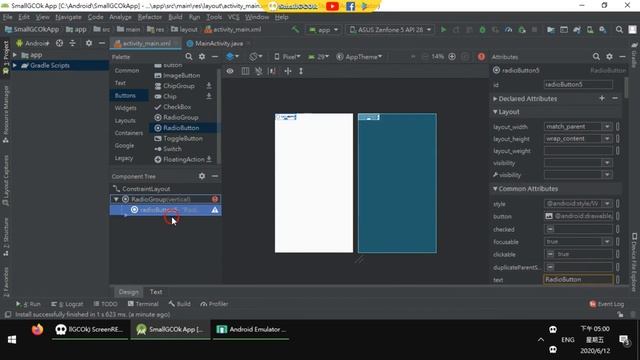640x360 pixels.
Task: Add a declared attribute
Action: tap(602, 98)
